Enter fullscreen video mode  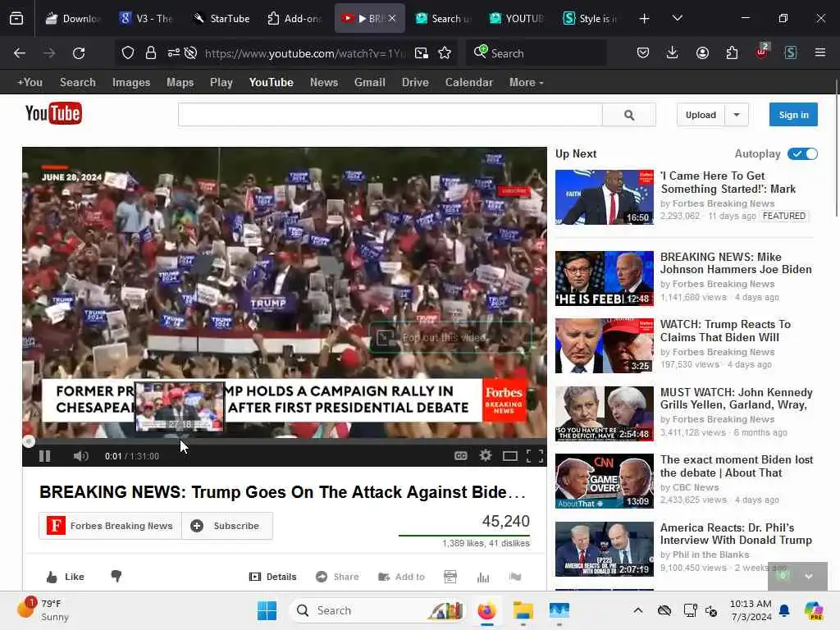pos(535,456)
